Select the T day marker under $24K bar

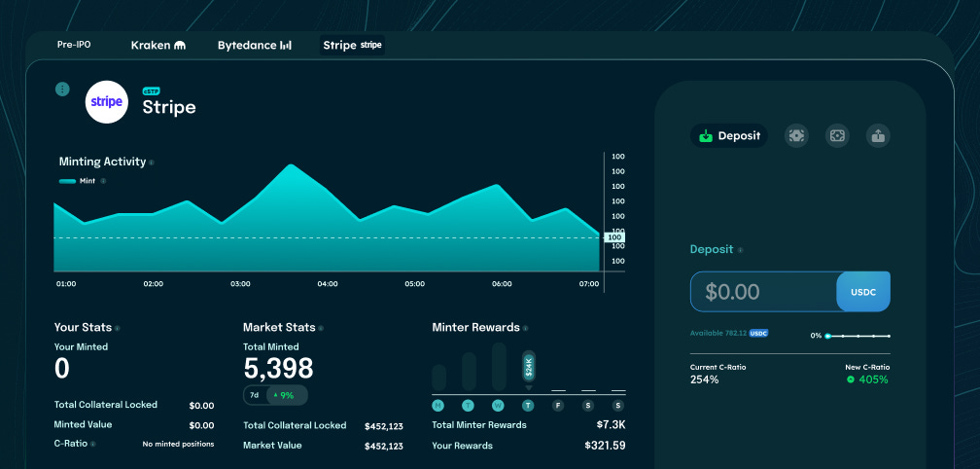coord(528,405)
